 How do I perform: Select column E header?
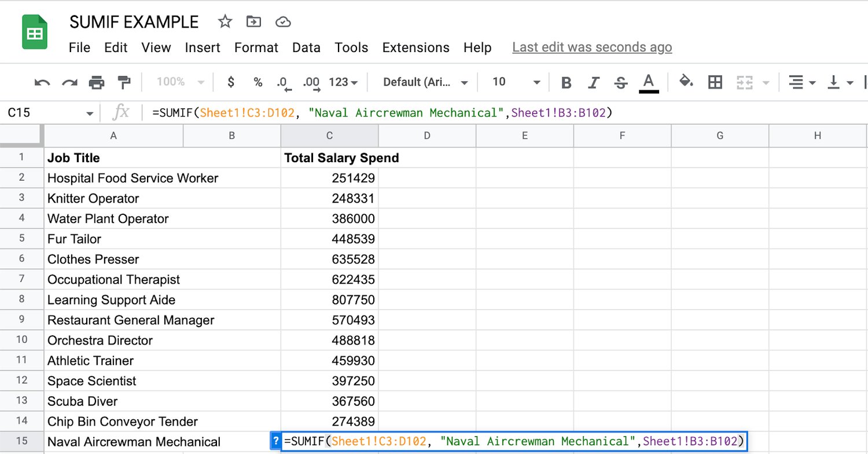525,136
